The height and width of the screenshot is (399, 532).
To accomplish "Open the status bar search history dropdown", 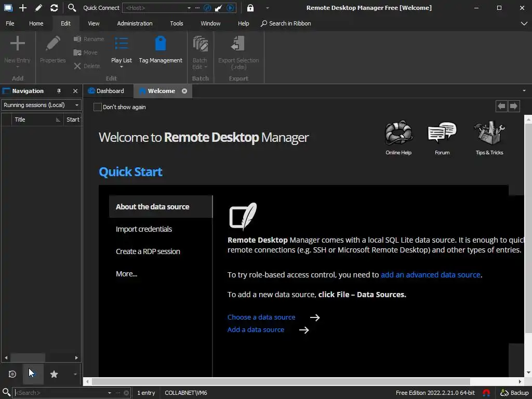I will (110, 393).
